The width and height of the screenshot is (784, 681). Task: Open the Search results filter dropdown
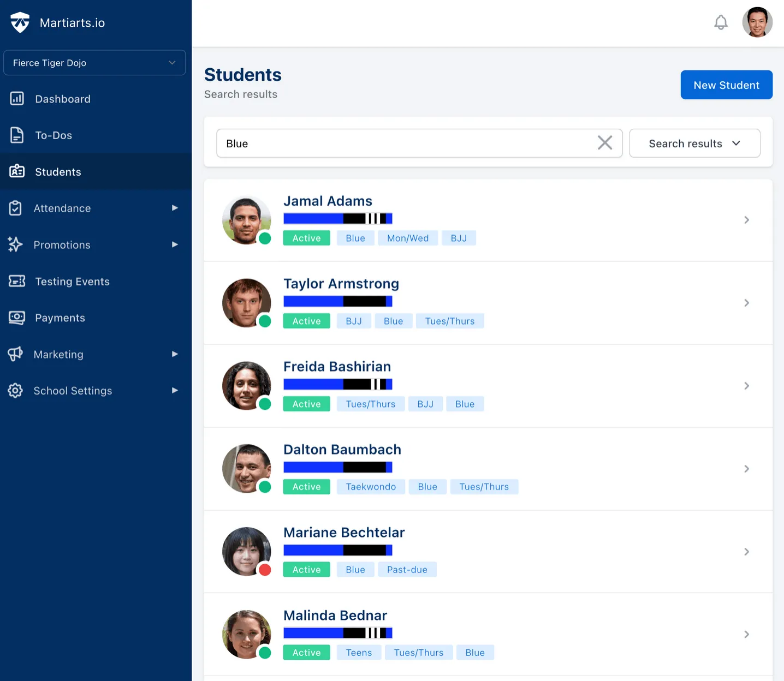coord(694,143)
